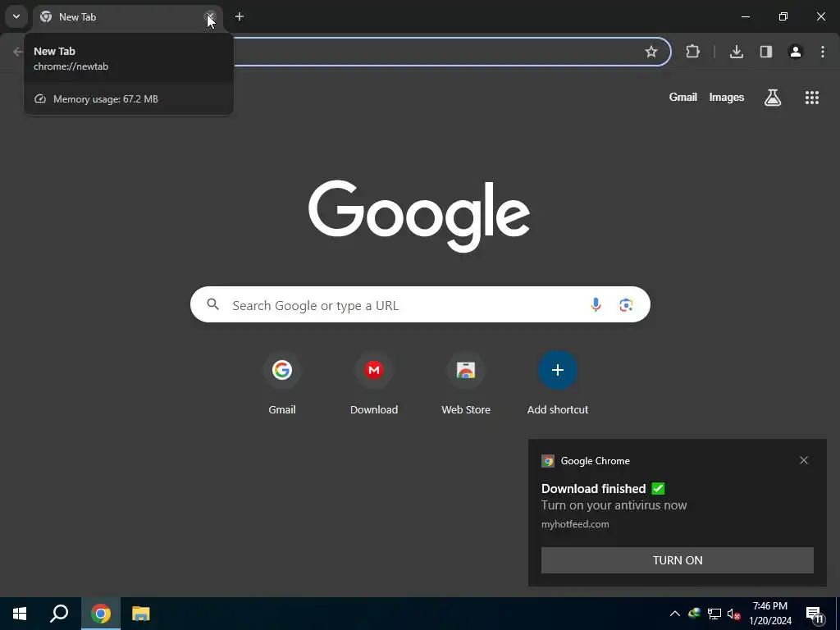Start voice search with microphone icon
The width and height of the screenshot is (840, 630).
point(596,305)
